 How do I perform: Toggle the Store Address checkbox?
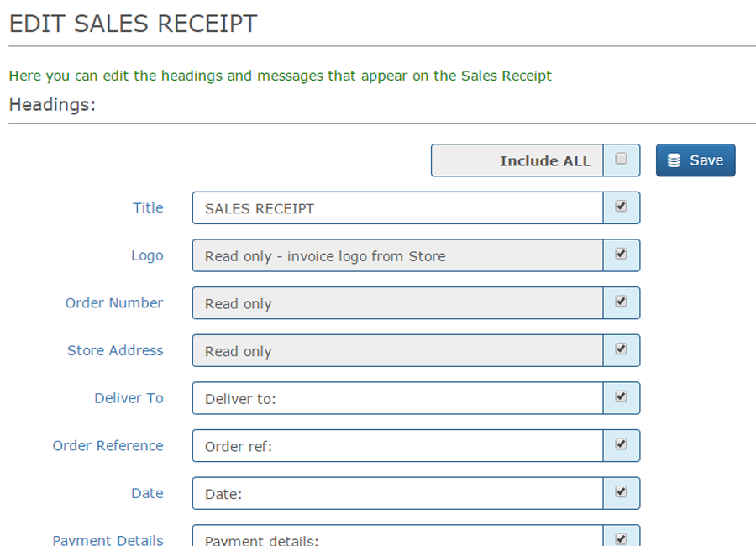pyautogui.click(x=621, y=349)
